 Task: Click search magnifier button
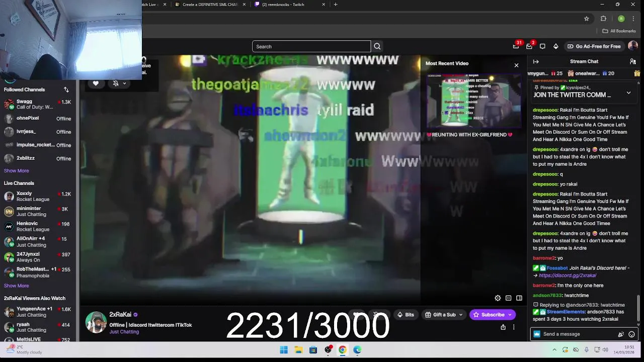[x=377, y=46]
